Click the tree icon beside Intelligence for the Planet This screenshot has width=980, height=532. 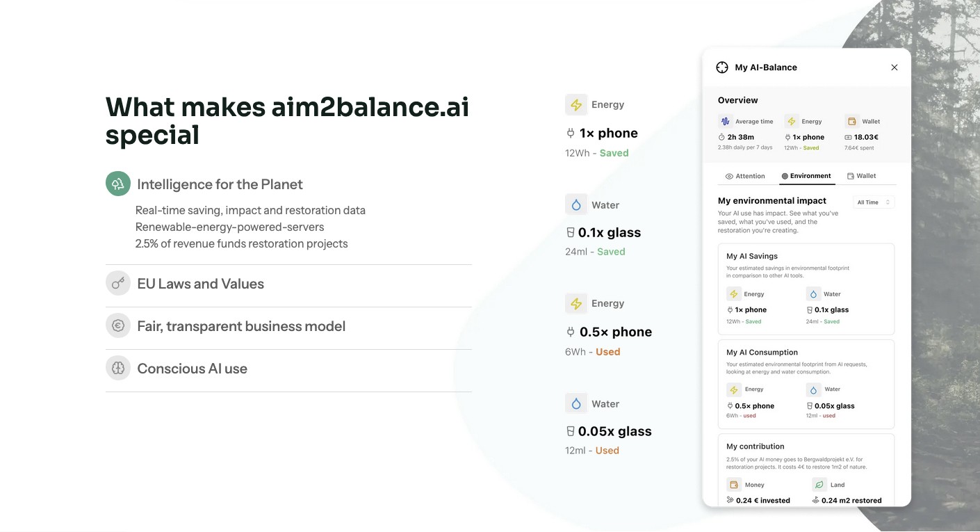118,184
